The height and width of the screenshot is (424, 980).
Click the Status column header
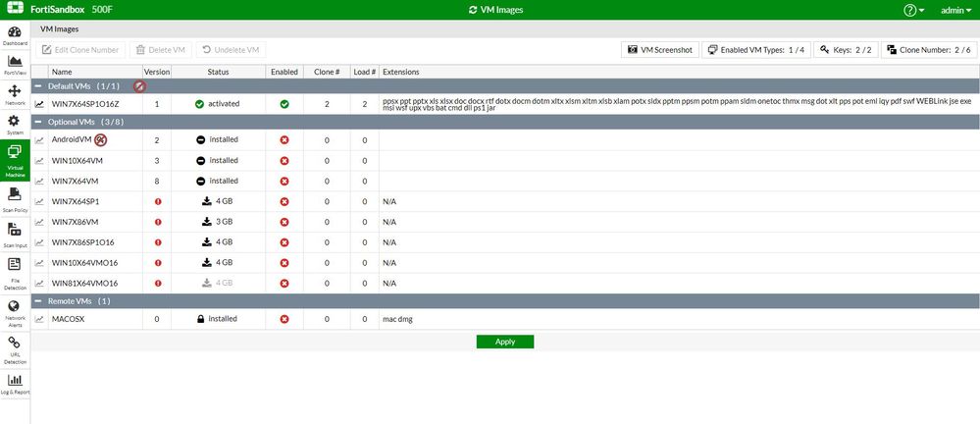pyautogui.click(x=218, y=72)
